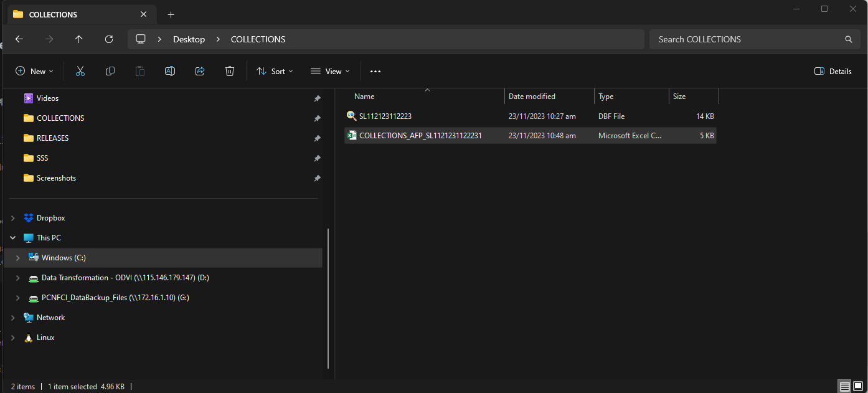Expand Data Transformation - ODVI drive node

pyautogui.click(x=17, y=278)
